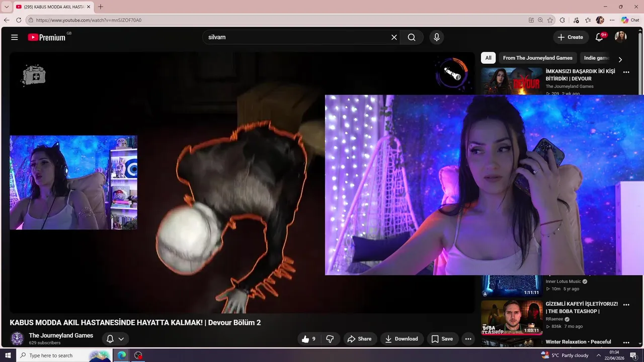Add this page to favorites star
The height and width of the screenshot is (362, 644).
(x=550, y=20)
